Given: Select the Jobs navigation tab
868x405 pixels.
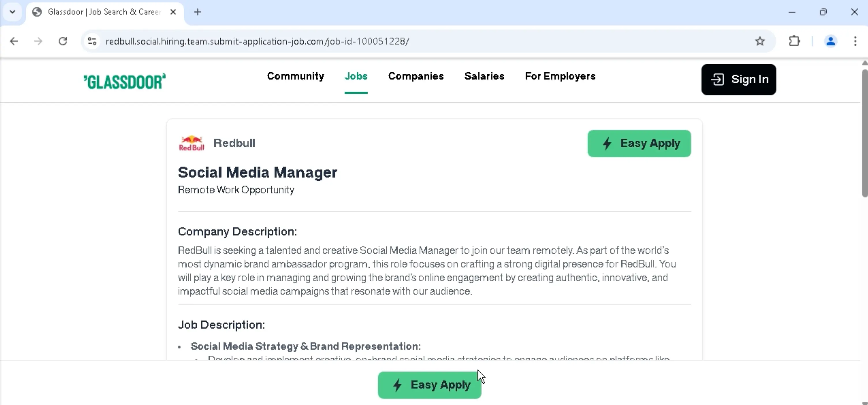Looking at the screenshot, I should (x=356, y=76).
